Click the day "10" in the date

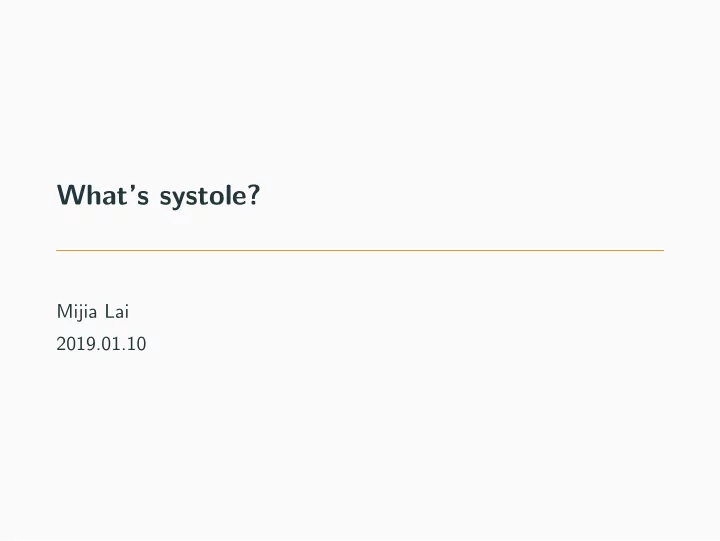point(137,344)
